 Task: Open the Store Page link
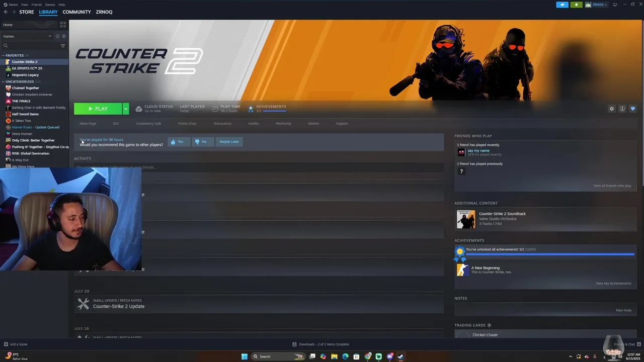tap(88, 124)
